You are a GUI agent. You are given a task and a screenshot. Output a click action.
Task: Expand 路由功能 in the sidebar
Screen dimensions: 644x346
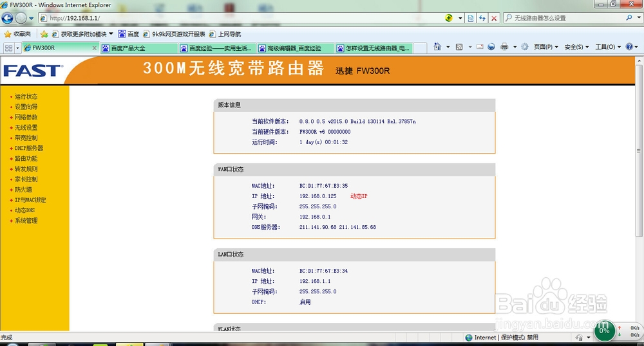click(x=26, y=158)
